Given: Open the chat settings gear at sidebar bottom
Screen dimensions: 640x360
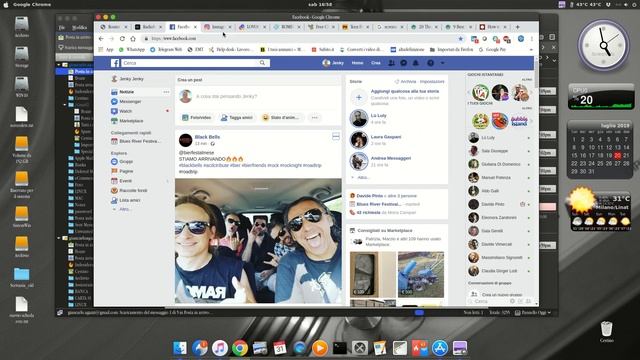Looking at the screenshot, I should tap(512, 301).
